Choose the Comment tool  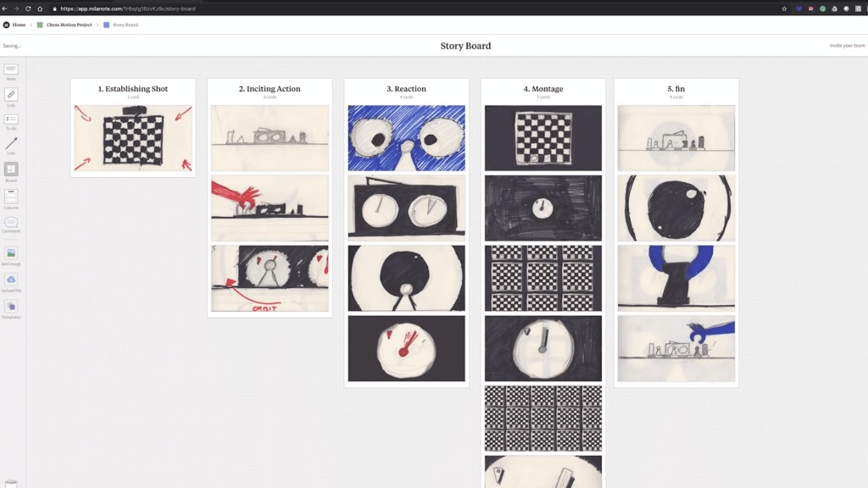(11, 222)
